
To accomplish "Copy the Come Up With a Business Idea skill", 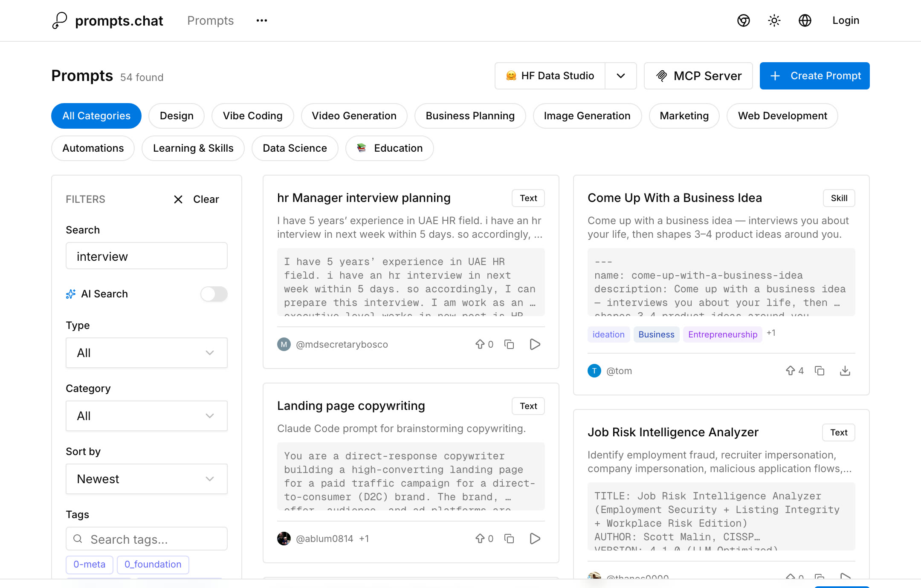I will click(820, 371).
